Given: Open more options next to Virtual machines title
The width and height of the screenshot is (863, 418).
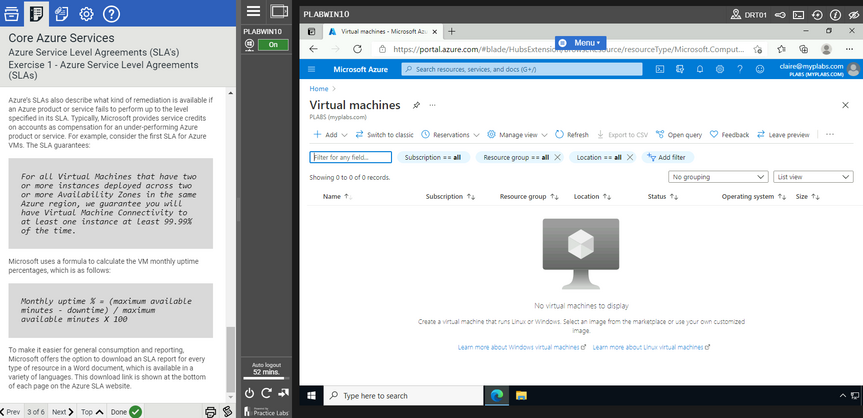Looking at the screenshot, I should tap(433, 105).
